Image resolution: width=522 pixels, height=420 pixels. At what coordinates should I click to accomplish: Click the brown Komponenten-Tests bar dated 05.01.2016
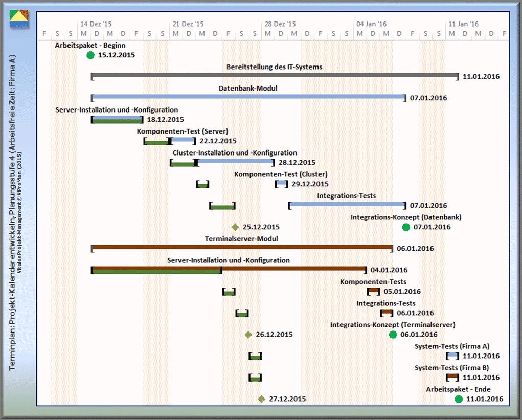pos(373,291)
